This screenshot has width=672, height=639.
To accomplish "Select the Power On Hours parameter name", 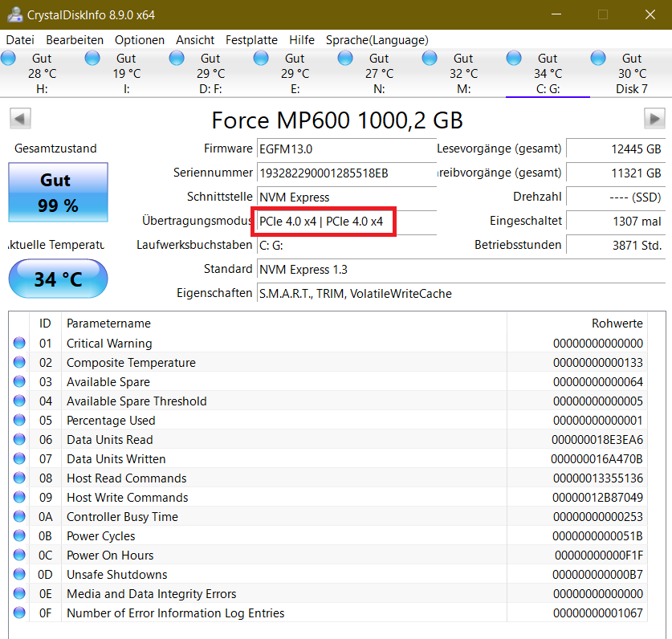I will tap(110, 556).
